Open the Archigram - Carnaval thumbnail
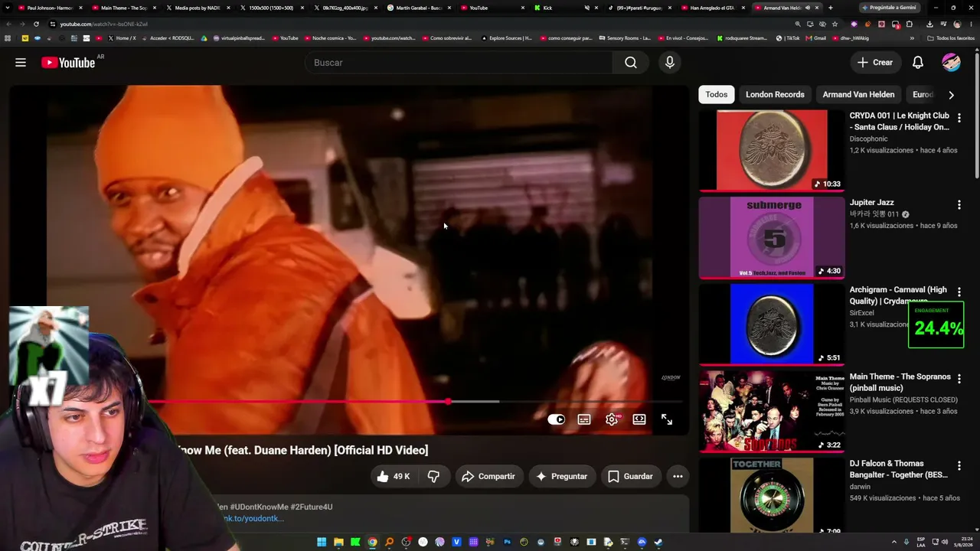The image size is (980, 551). (x=772, y=324)
